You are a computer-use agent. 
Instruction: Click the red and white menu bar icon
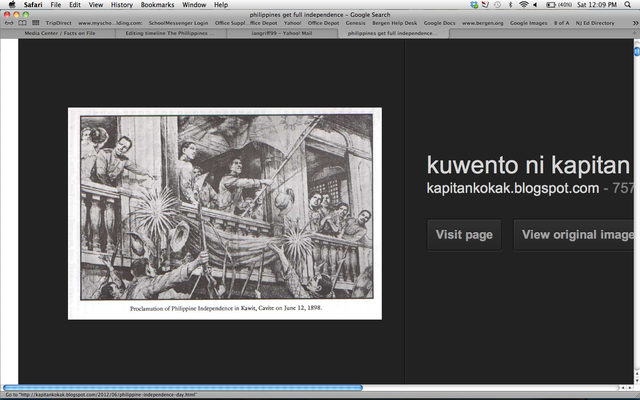[485, 5]
